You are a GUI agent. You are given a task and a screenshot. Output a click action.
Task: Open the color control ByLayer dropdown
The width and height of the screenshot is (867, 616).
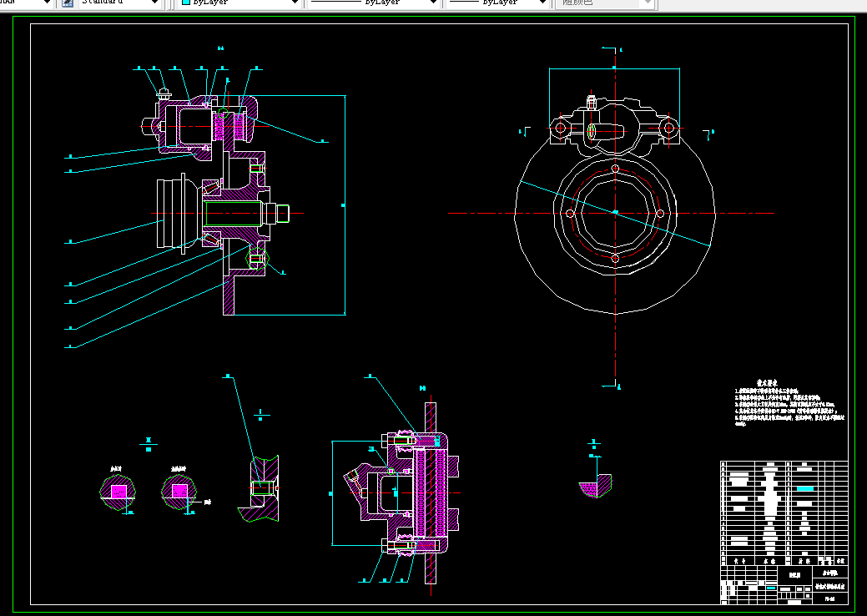point(295,3)
